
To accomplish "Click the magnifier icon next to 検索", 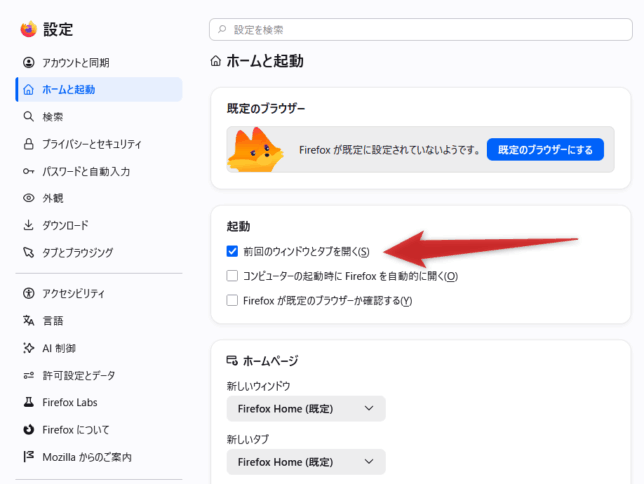I will 28,117.
